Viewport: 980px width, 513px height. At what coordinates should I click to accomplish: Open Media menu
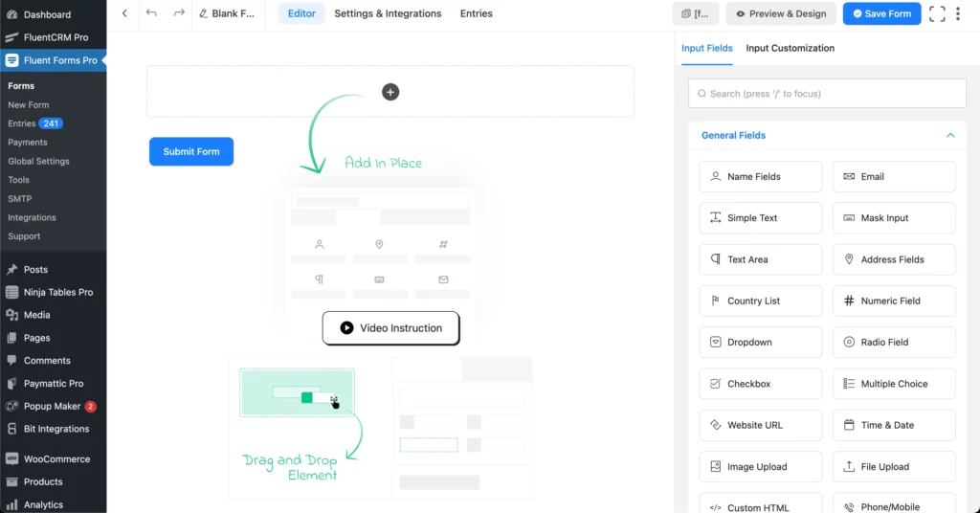pyautogui.click(x=54, y=315)
